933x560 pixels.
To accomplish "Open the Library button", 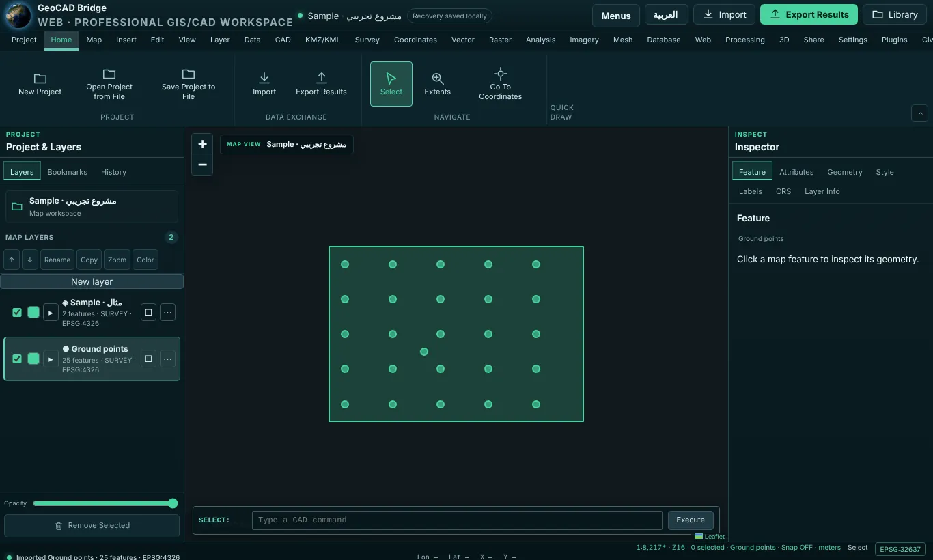I will pos(895,14).
